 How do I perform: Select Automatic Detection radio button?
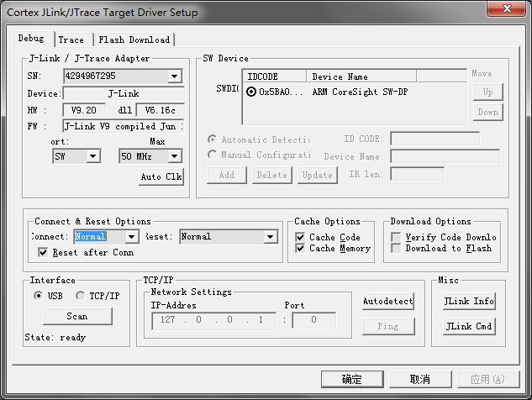pyautogui.click(x=213, y=139)
